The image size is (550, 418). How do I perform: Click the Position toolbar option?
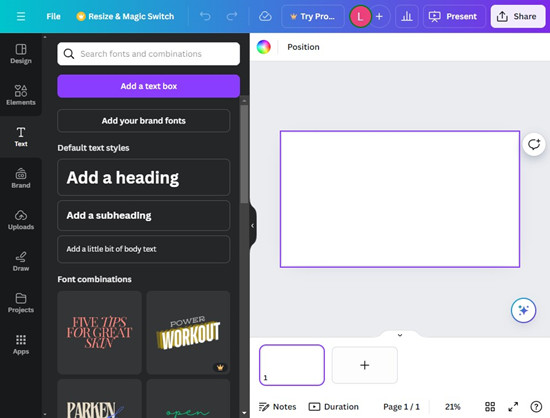pos(303,47)
